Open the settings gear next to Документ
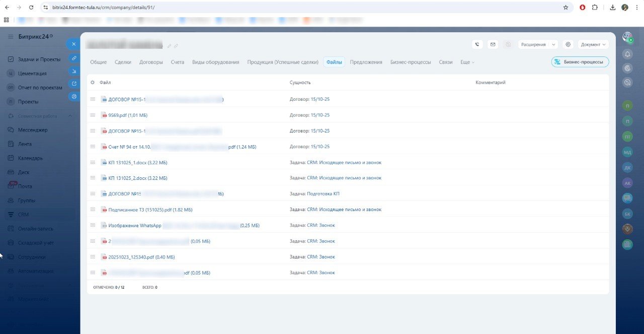The width and height of the screenshot is (644, 334). [568, 44]
